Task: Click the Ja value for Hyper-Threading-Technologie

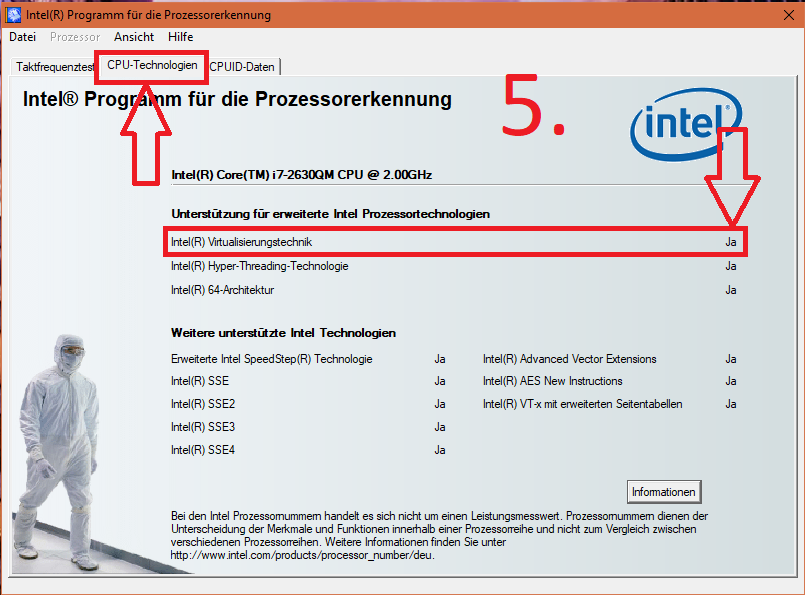Action: point(731,266)
